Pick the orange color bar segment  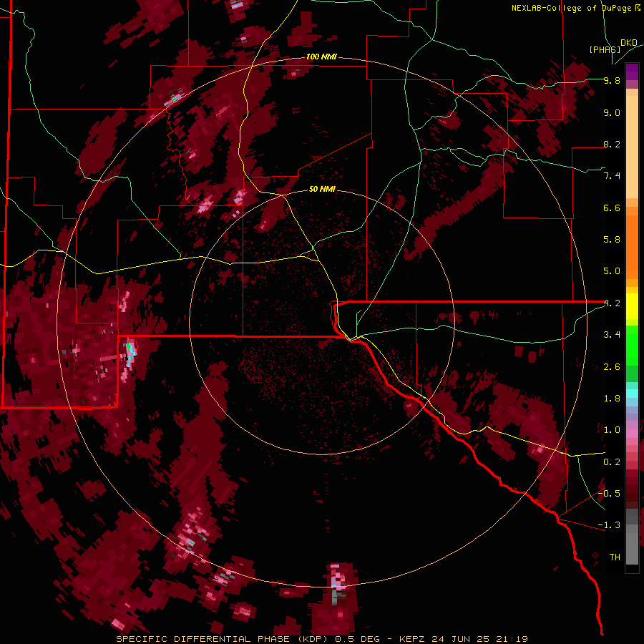pyautogui.click(x=632, y=246)
